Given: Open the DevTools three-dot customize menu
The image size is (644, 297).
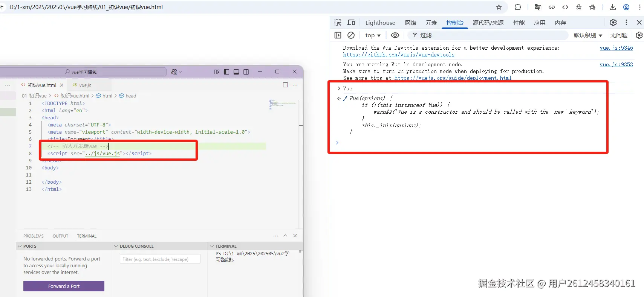Looking at the screenshot, I should (627, 23).
